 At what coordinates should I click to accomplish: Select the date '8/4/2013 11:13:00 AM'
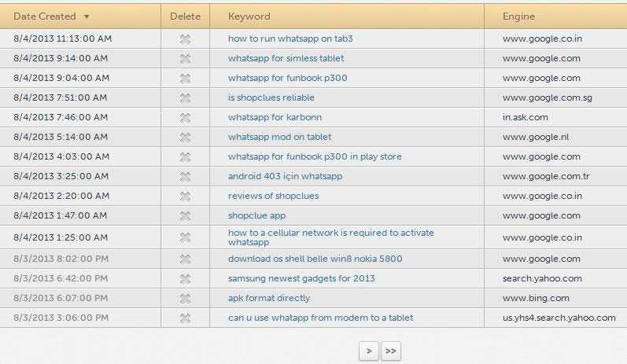point(63,39)
